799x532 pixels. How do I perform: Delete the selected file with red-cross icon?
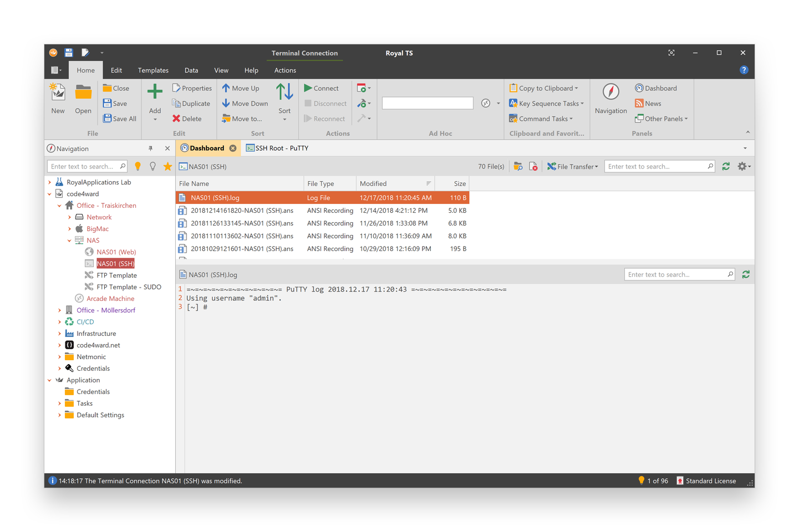tap(533, 166)
